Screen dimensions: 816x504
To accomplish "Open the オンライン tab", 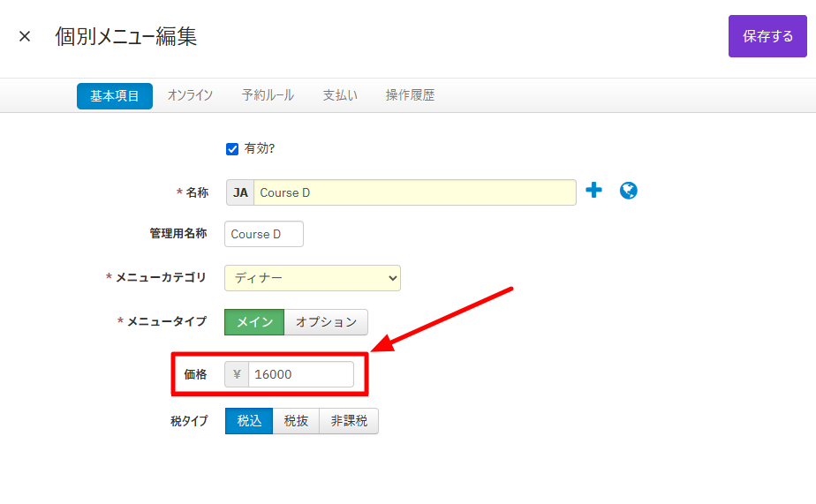I will pos(190,95).
